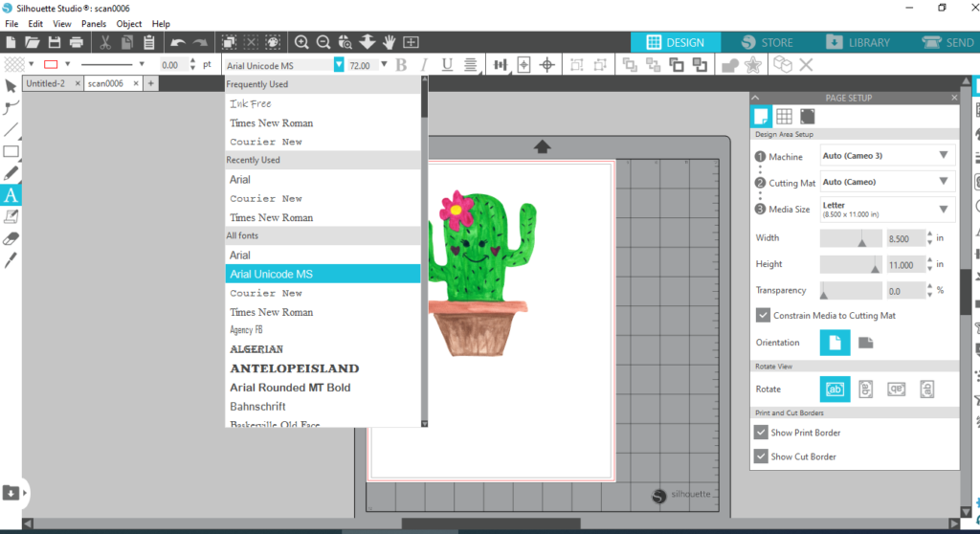980x534 pixels.
Task: Open the grid settings tab in Page Setup
Action: 784,116
